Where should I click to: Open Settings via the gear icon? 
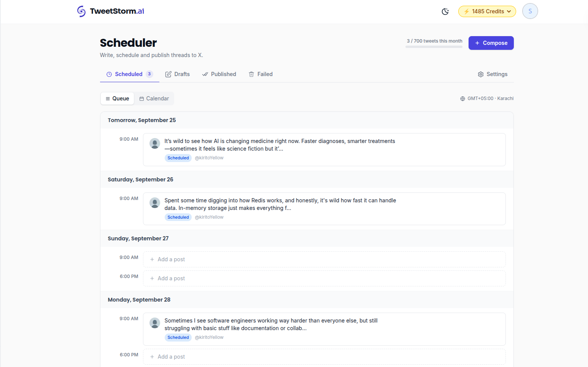pyautogui.click(x=481, y=74)
